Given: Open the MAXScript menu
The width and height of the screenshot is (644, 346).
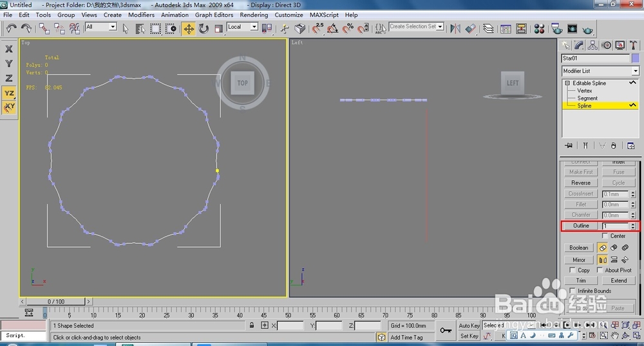Looking at the screenshot, I should (x=324, y=15).
